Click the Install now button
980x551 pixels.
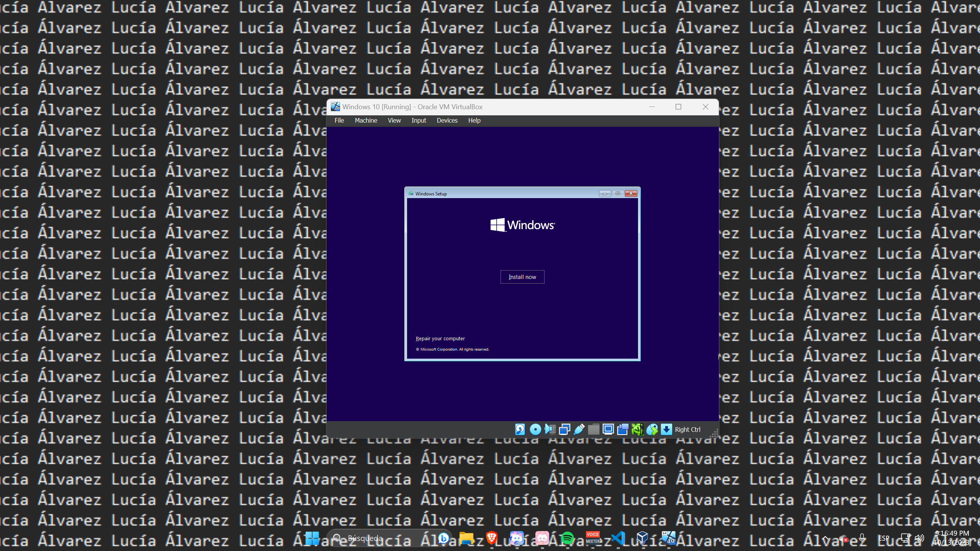(x=522, y=277)
